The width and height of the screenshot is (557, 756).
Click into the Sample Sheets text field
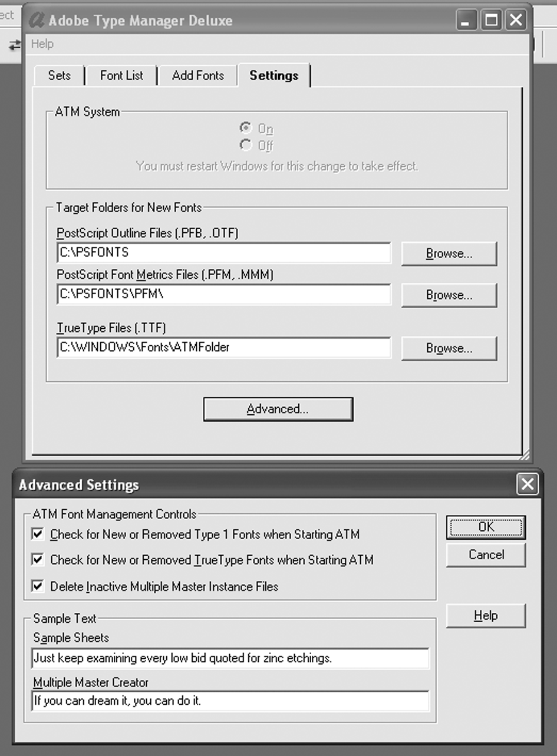pos(230,658)
